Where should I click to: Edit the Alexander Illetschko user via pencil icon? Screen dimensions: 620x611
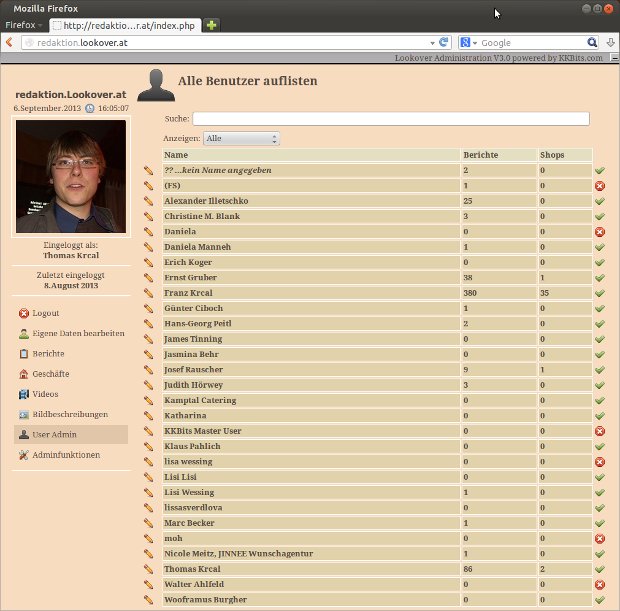coord(148,201)
